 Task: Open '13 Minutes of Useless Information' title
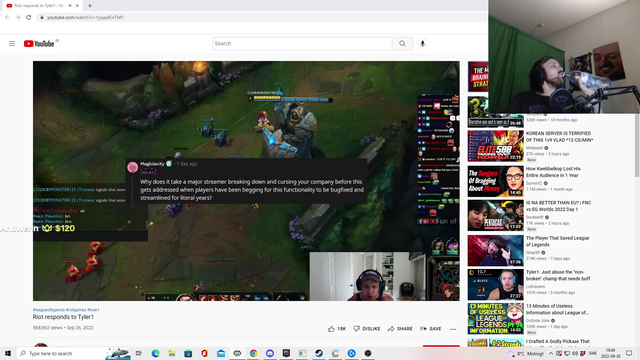point(557,309)
